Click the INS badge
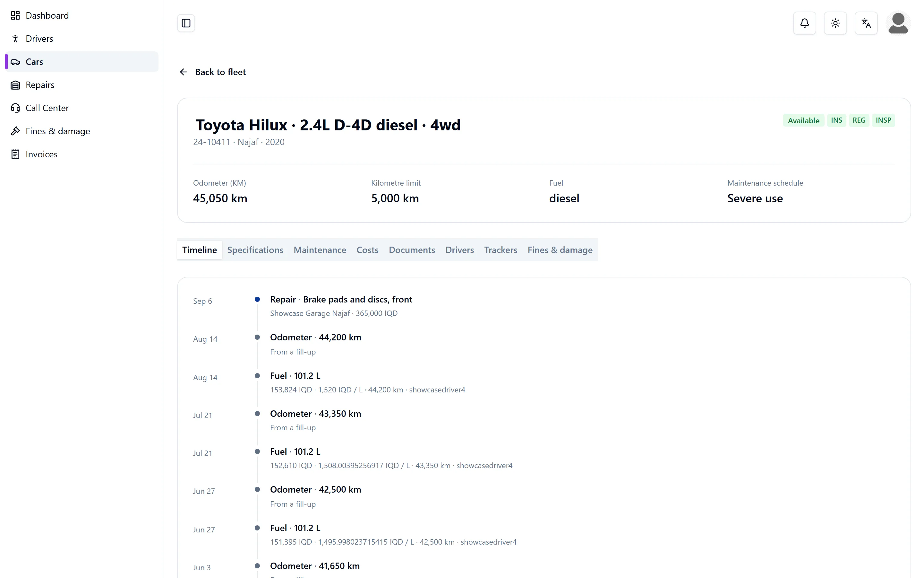The height and width of the screenshot is (578, 924). pyautogui.click(x=836, y=120)
